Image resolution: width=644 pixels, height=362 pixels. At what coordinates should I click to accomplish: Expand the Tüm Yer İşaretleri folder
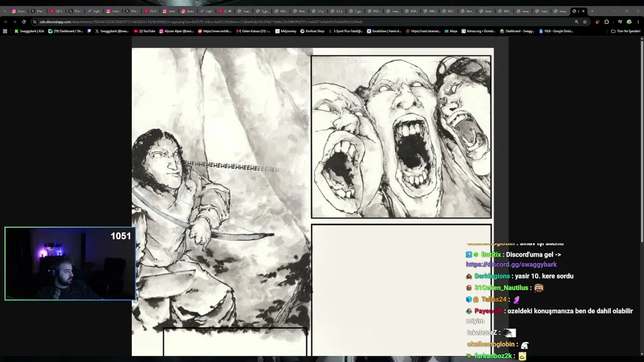coord(625,31)
